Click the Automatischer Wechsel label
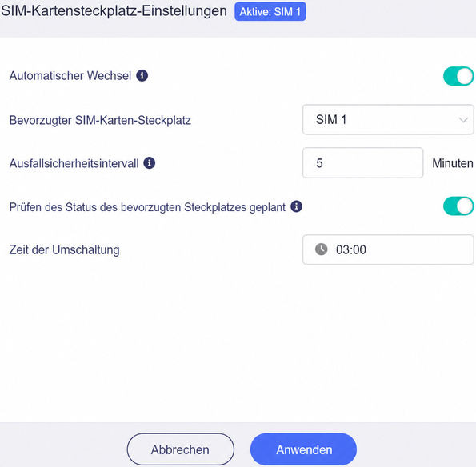Image resolution: width=476 pixels, height=467 pixels. [x=70, y=75]
